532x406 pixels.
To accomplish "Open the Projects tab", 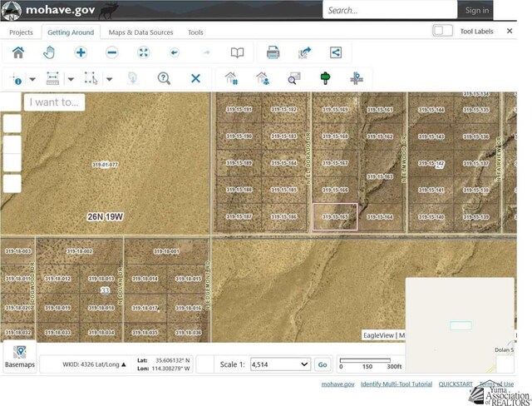I will click(x=21, y=32).
